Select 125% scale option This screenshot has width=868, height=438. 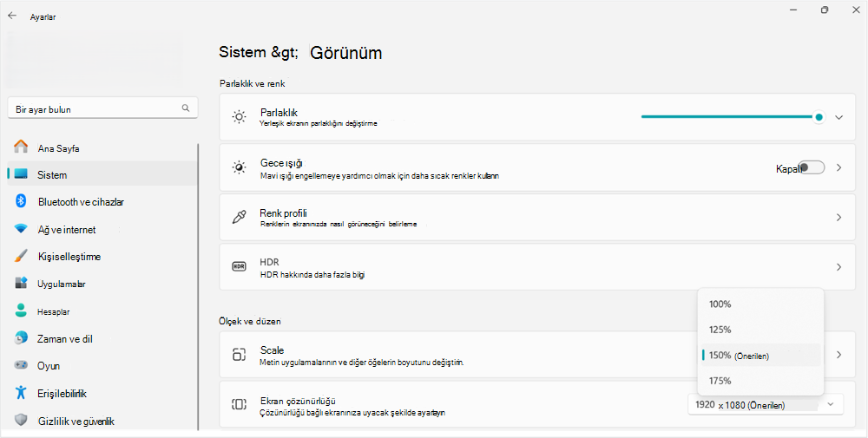[x=760, y=330]
